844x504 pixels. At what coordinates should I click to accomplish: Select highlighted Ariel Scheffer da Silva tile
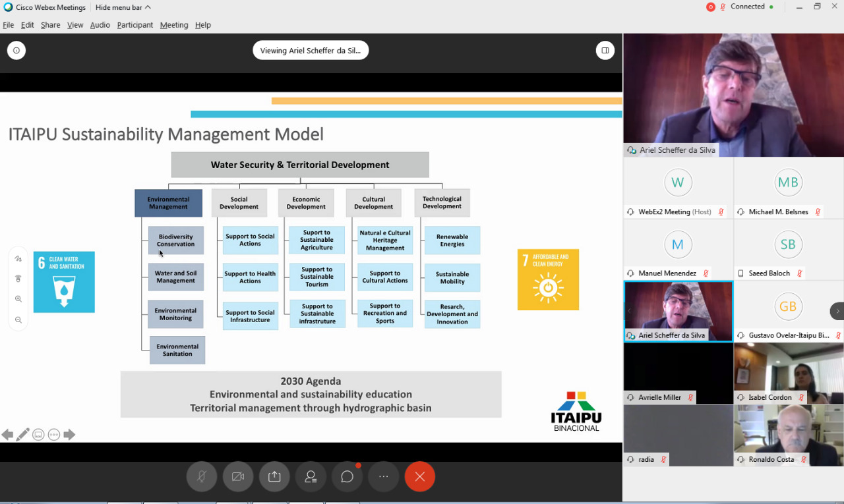tap(678, 311)
